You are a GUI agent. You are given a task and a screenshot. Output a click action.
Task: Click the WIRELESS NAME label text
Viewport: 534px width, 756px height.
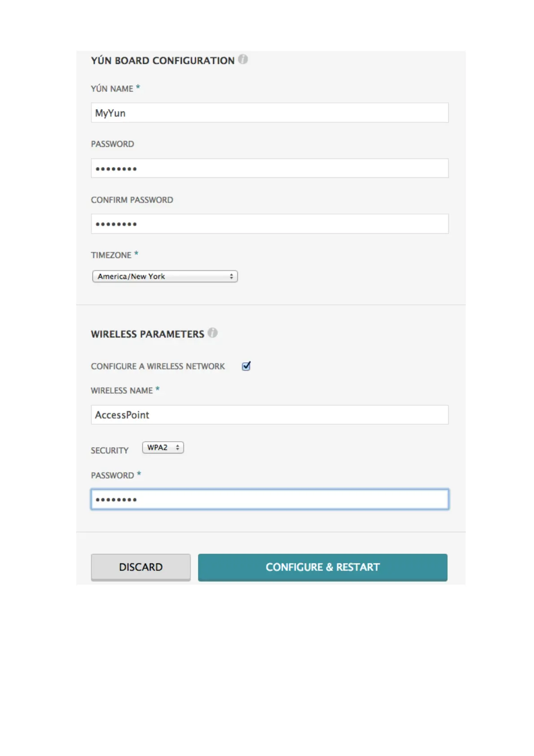[x=122, y=391]
